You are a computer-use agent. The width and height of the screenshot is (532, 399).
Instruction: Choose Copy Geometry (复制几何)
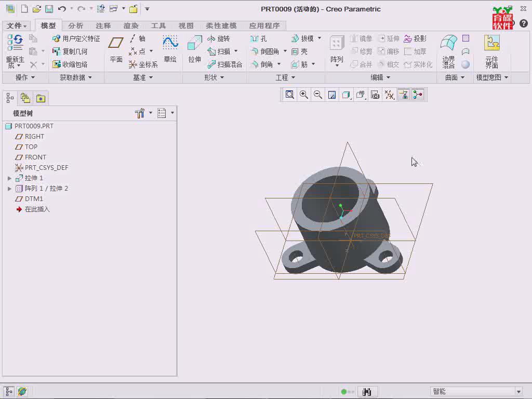click(x=70, y=51)
